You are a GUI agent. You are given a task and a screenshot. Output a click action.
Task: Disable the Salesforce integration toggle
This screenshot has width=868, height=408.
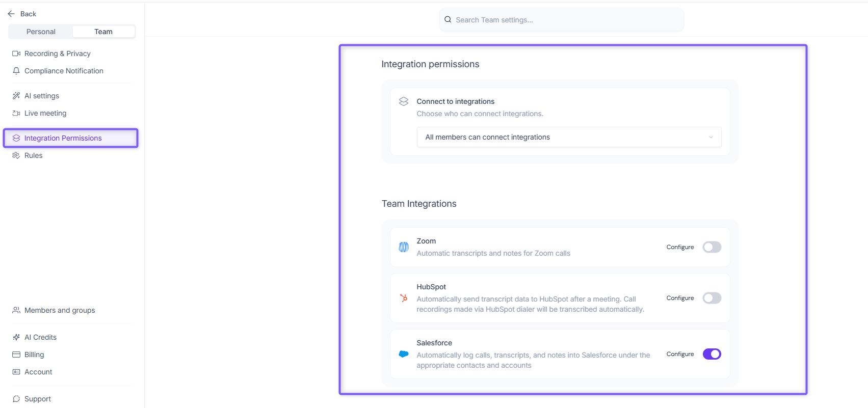coord(712,354)
